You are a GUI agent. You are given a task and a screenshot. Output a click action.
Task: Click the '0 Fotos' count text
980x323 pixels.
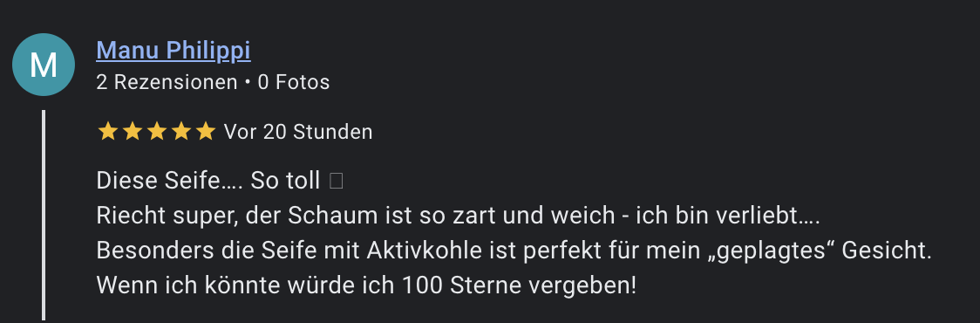pos(294,82)
